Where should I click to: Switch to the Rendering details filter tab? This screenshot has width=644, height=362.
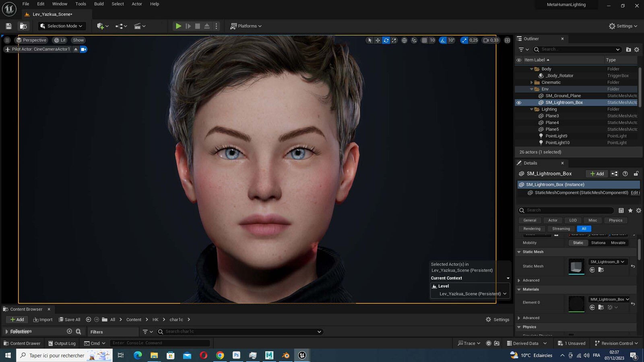click(x=532, y=229)
